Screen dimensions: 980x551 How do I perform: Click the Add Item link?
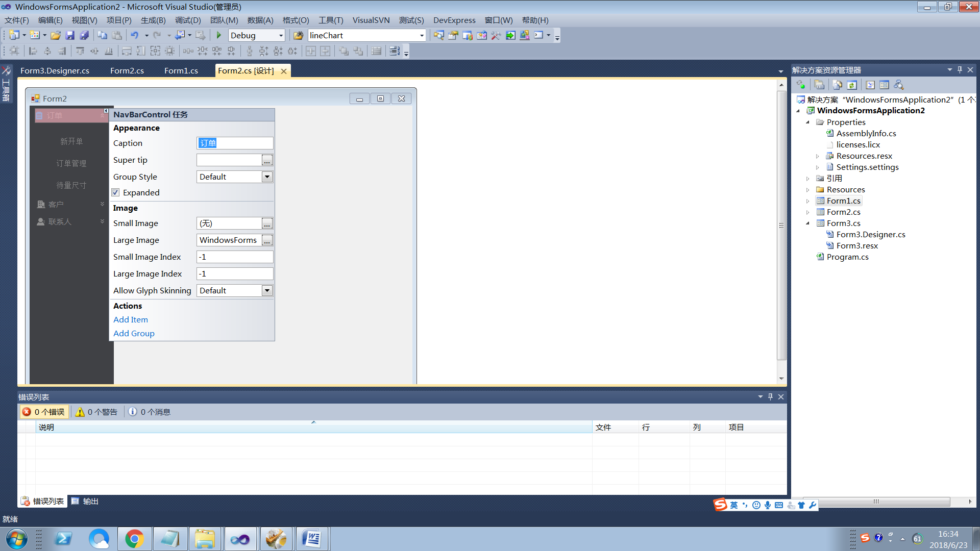pyautogui.click(x=131, y=319)
